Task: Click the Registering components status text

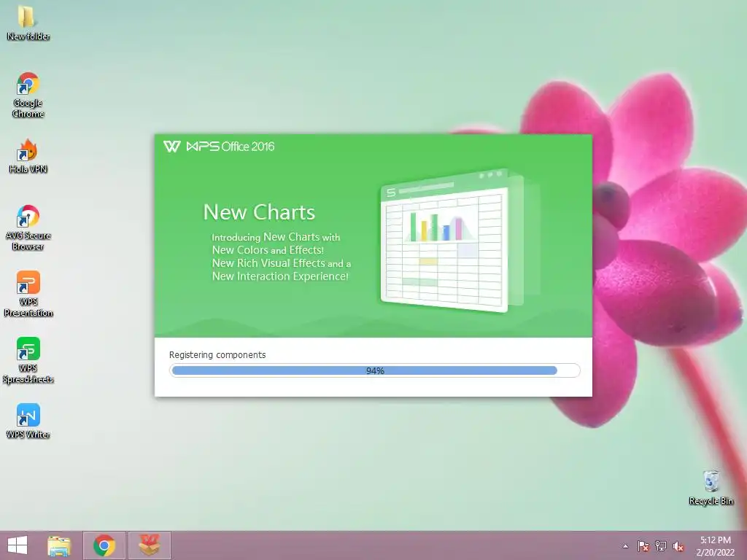Action: coord(217,355)
